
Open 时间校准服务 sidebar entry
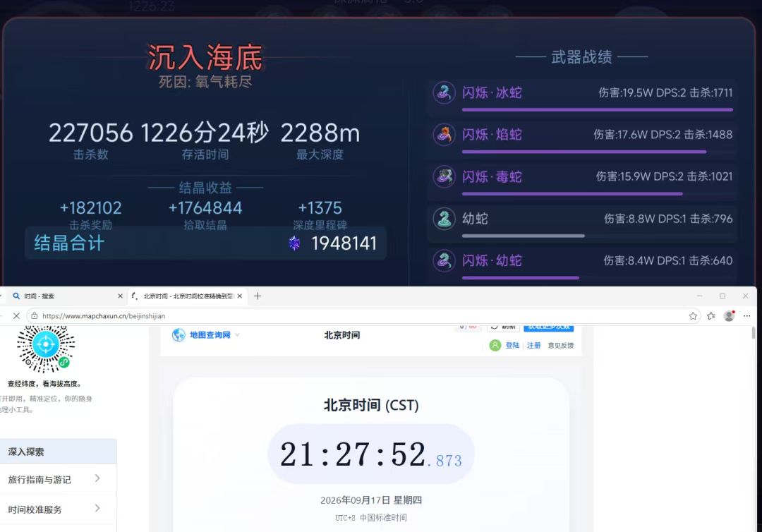pyautogui.click(x=57, y=509)
